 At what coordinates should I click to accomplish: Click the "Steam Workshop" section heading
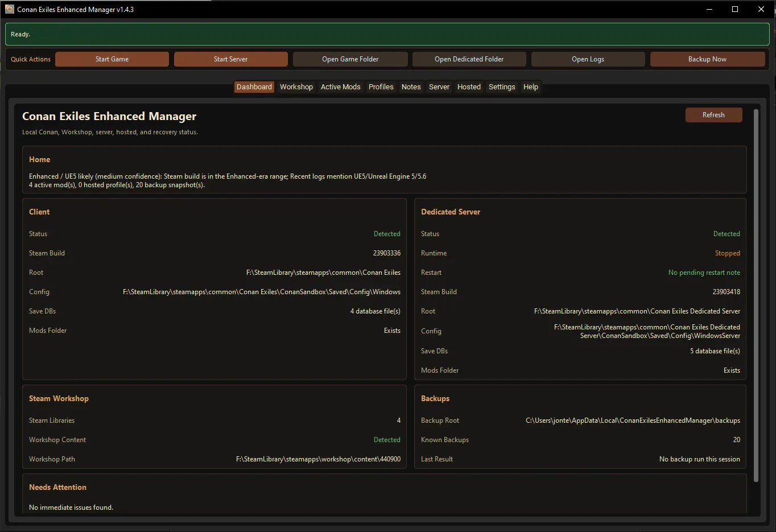(59, 399)
